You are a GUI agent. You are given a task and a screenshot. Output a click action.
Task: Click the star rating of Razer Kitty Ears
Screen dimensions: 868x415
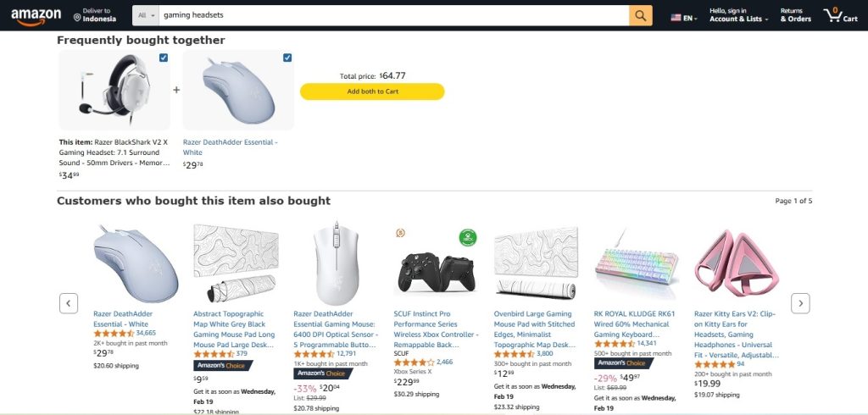pos(714,364)
